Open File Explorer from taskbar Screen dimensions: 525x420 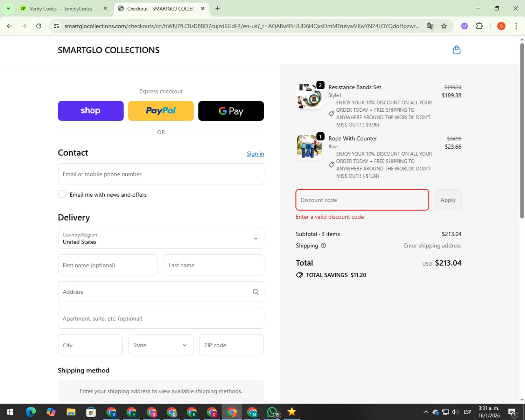point(71,412)
